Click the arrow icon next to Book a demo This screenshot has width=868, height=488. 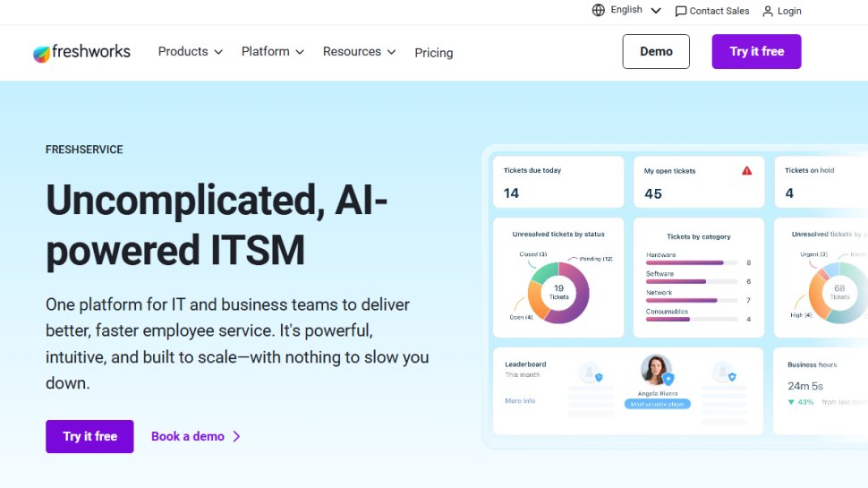pos(237,436)
